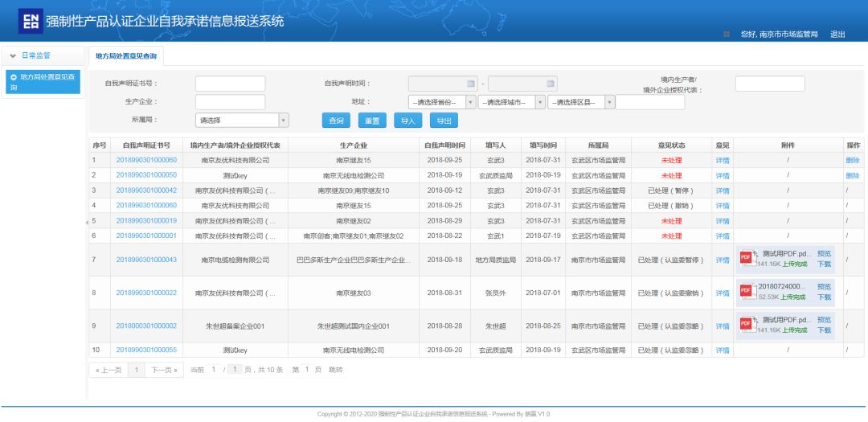Click the PDF icon in row 8
868x422 pixels.
(746, 291)
